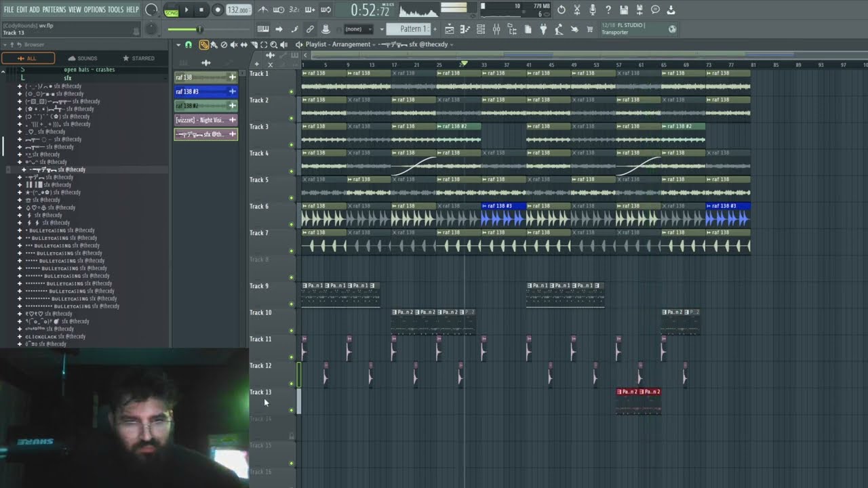Click the 132.000 tempo field
This screenshot has height=488, width=868.
click(238, 10)
